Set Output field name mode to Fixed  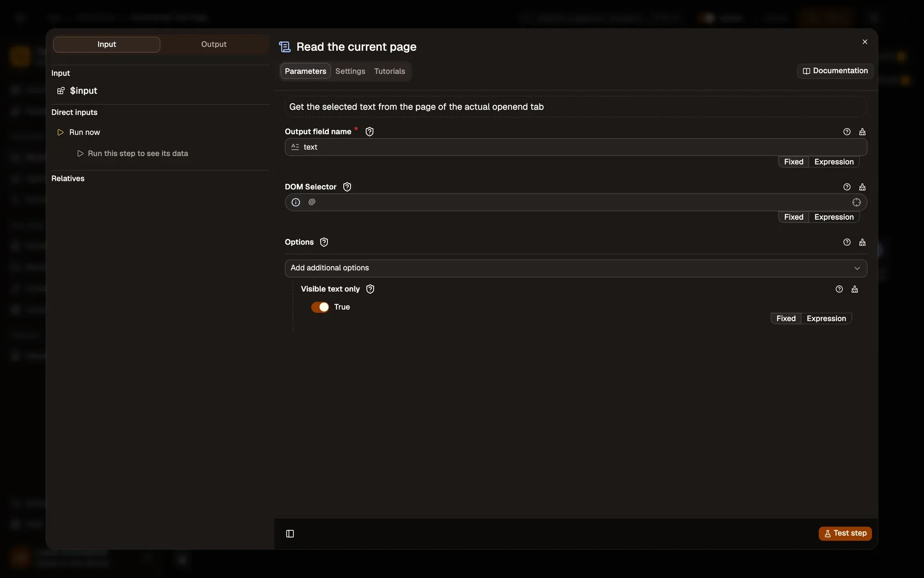(x=793, y=162)
